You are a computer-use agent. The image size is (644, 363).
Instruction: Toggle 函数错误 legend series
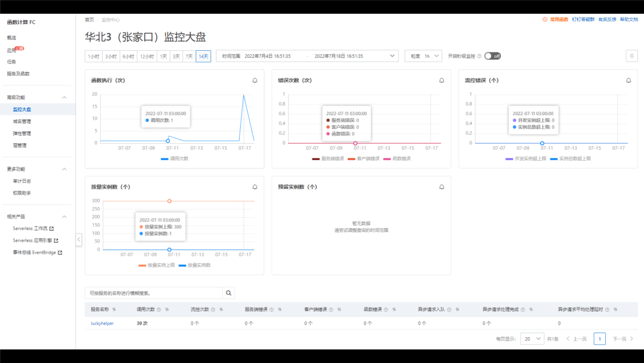(x=397, y=159)
